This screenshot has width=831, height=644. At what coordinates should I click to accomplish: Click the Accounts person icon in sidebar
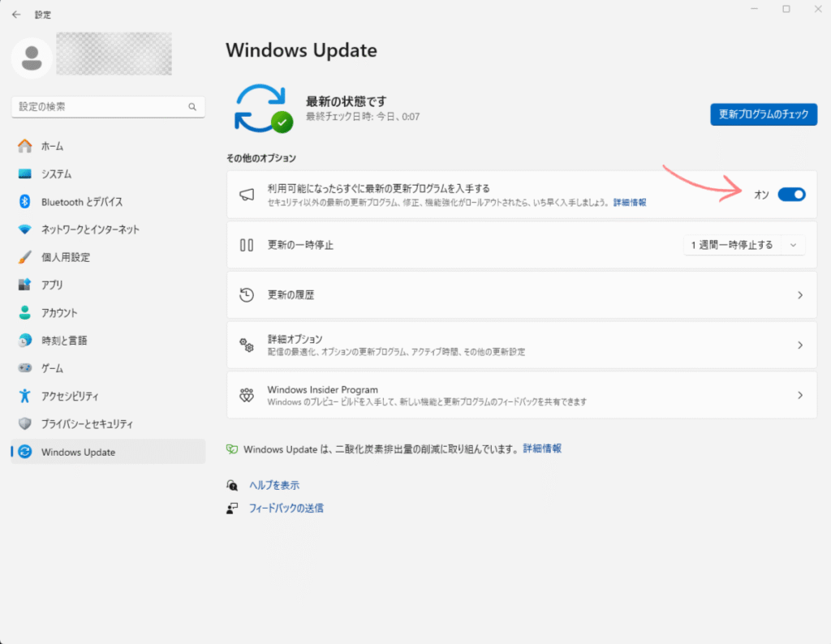(25, 312)
